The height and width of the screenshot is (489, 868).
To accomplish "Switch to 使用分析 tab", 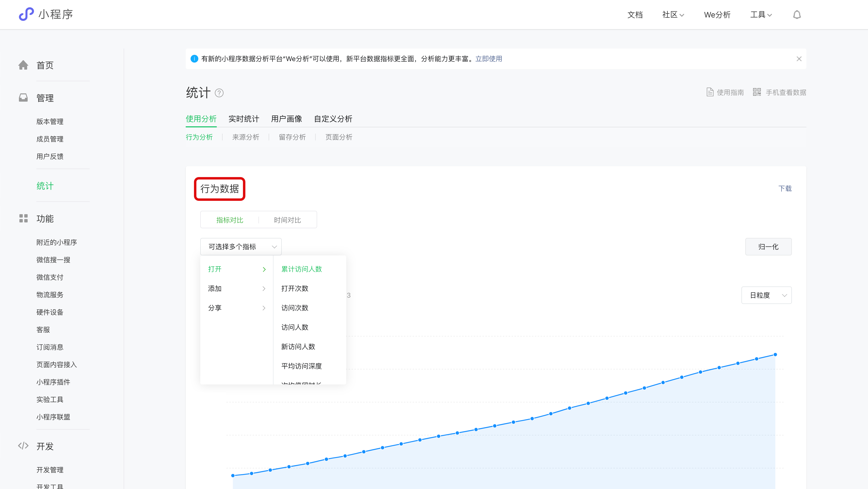I will tap(201, 119).
